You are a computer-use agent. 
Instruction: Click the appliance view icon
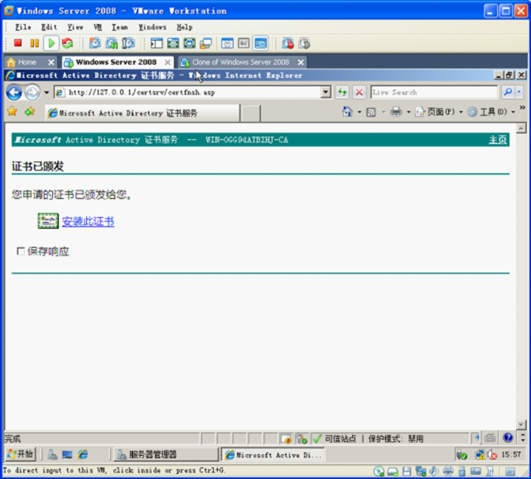point(244,43)
